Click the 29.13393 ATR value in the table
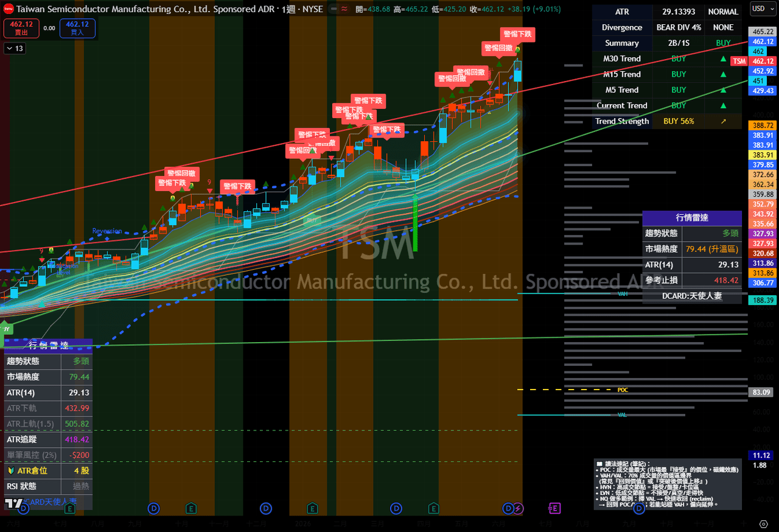Screen dimensions: 779x532 (679, 12)
